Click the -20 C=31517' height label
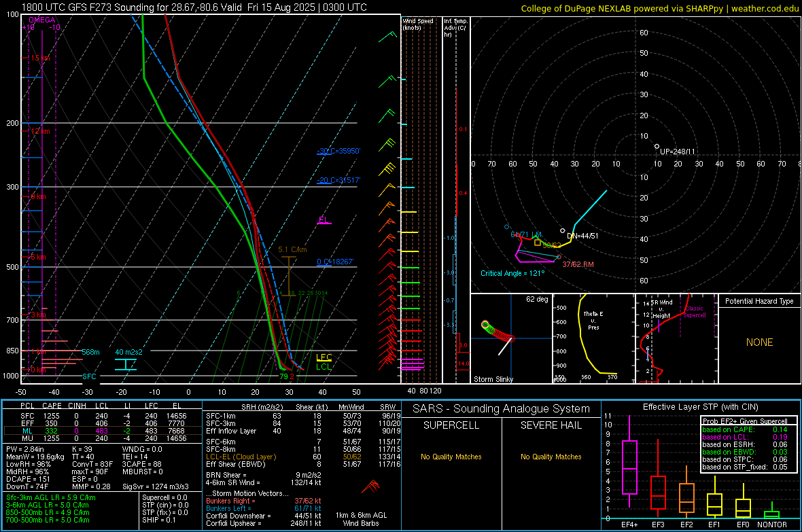 click(338, 180)
